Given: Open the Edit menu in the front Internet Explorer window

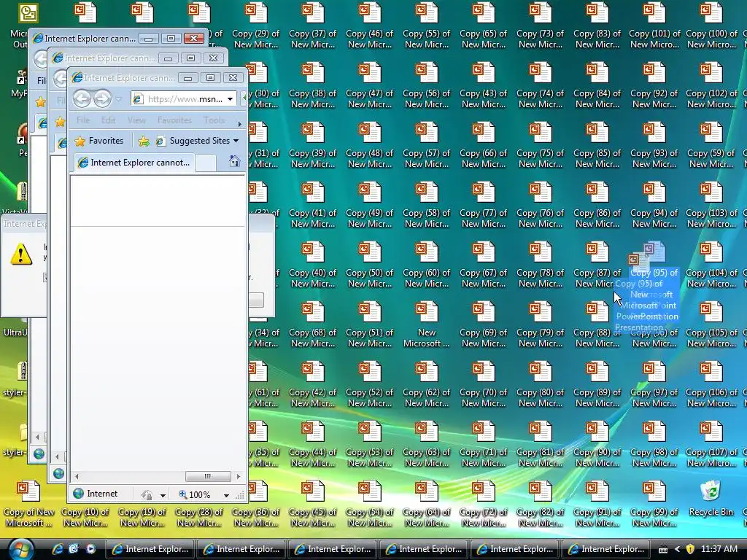Looking at the screenshot, I should 108,120.
